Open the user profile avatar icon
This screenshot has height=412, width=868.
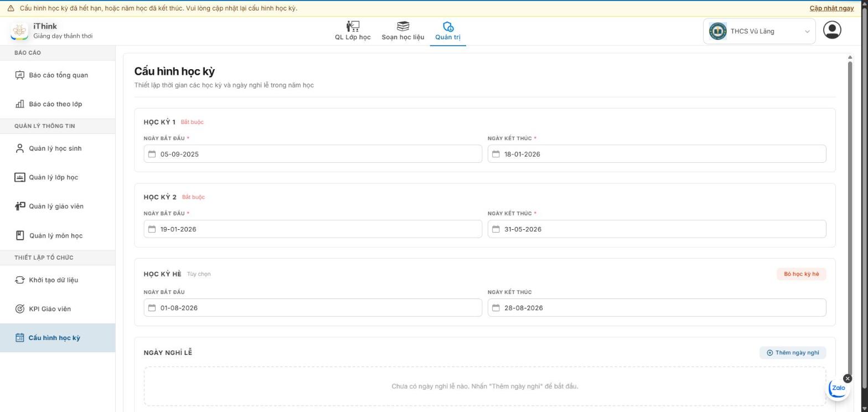point(832,30)
